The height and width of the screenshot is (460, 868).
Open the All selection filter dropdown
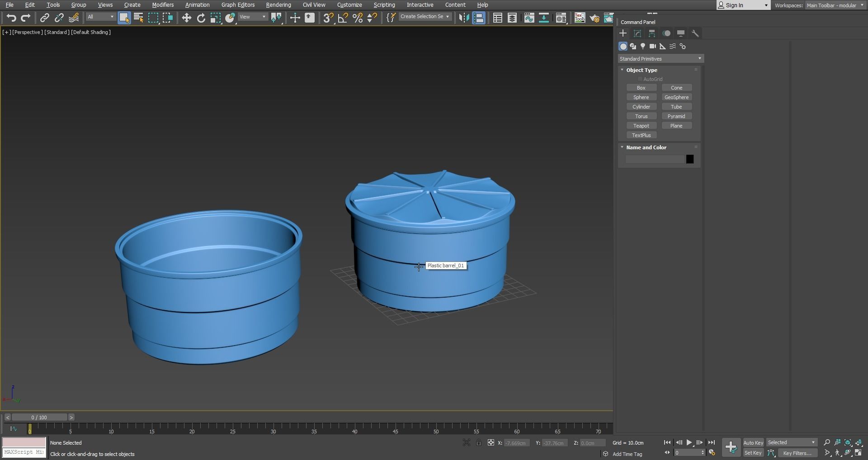[101, 17]
